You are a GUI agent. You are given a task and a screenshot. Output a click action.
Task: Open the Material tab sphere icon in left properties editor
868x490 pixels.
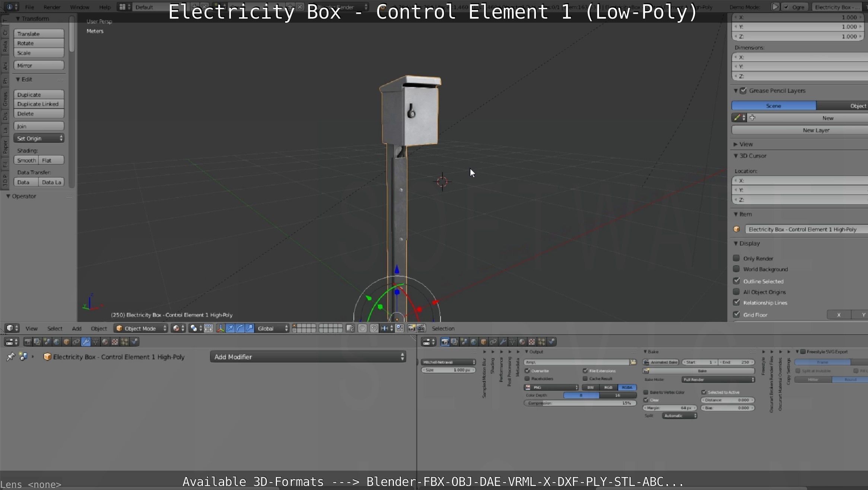[x=105, y=342]
